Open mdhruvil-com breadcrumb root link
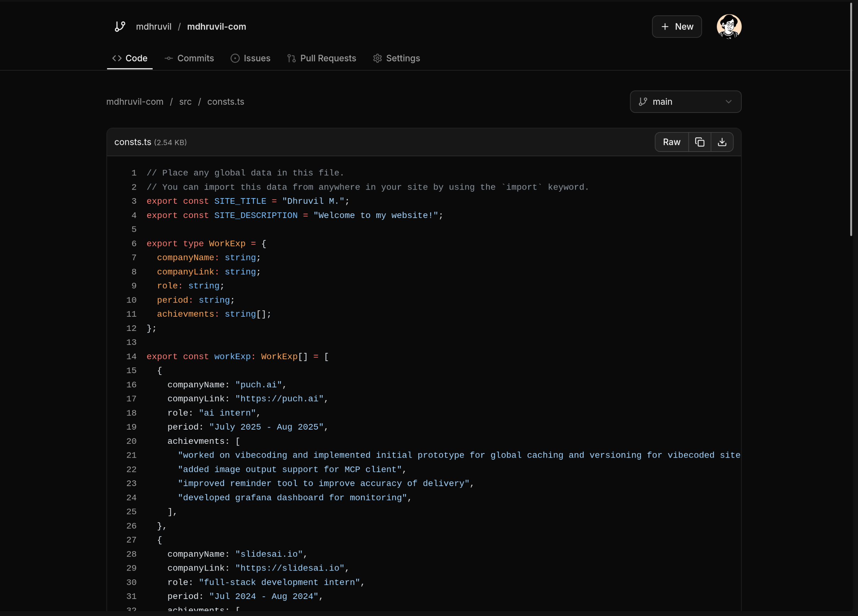 point(135,102)
